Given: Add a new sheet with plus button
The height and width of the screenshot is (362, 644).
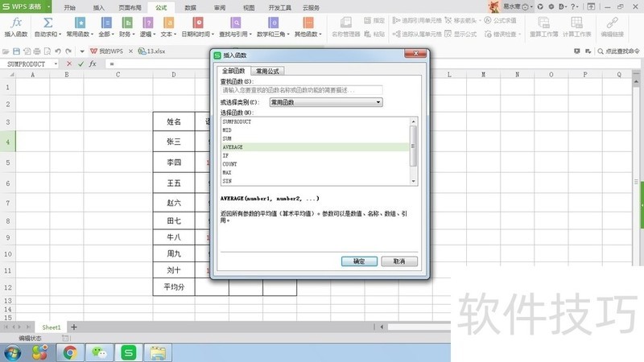Looking at the screenshot, I should (74, 327).
